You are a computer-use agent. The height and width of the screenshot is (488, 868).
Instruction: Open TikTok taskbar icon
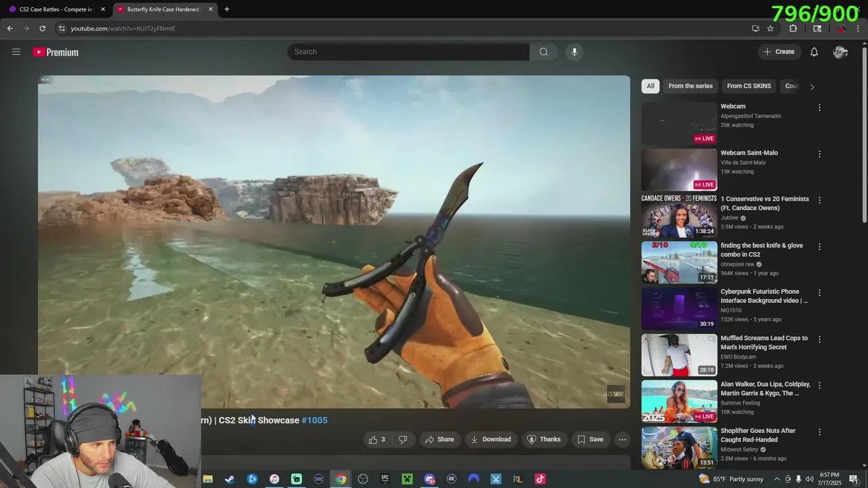coord(540,479)
